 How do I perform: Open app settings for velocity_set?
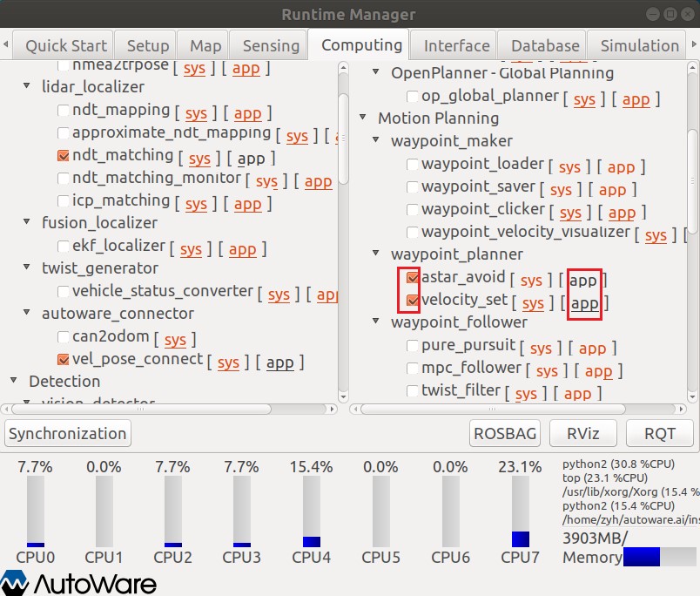584,303
